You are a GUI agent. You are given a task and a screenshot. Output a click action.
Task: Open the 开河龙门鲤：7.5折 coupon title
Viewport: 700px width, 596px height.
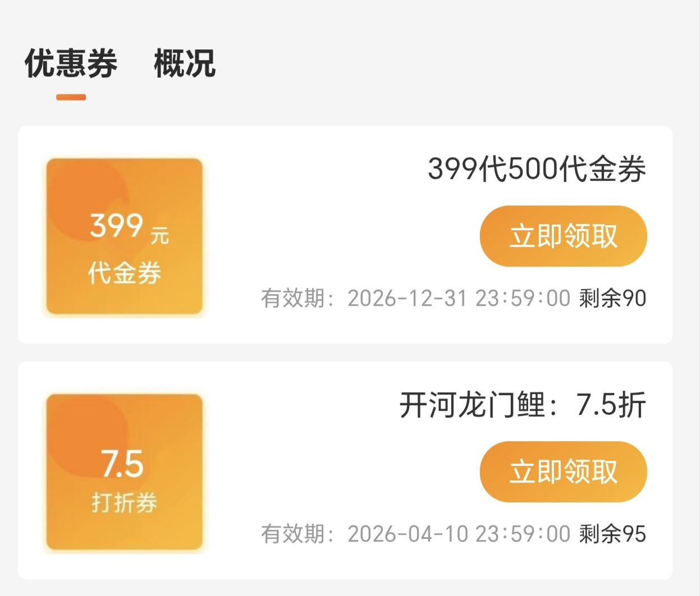pos(523,405)
